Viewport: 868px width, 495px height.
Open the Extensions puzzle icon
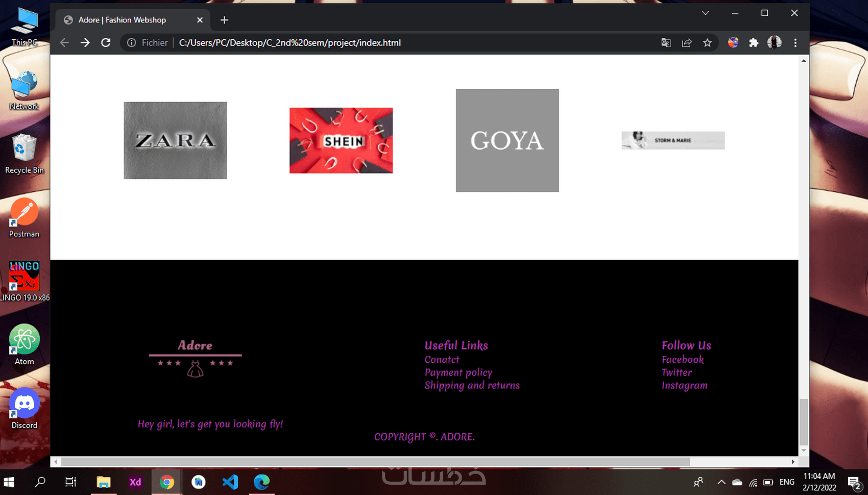click(x=754, y=43)
